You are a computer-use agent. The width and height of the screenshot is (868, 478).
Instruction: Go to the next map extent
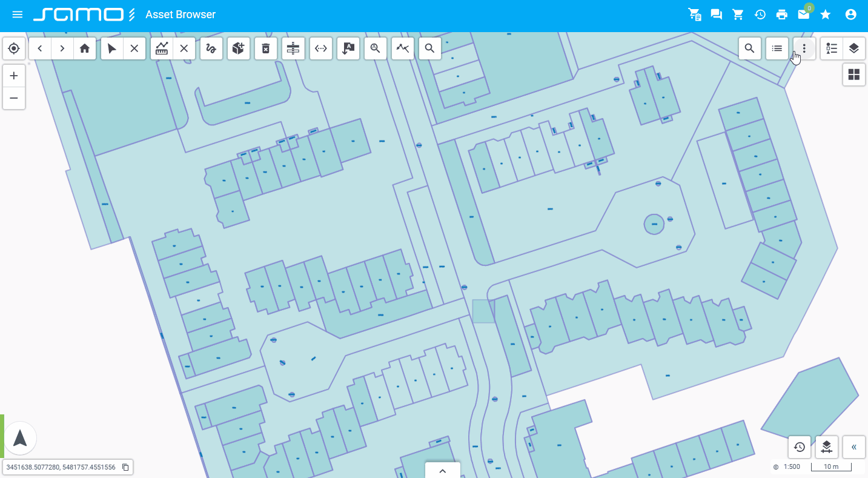click(x=62, y=48)
